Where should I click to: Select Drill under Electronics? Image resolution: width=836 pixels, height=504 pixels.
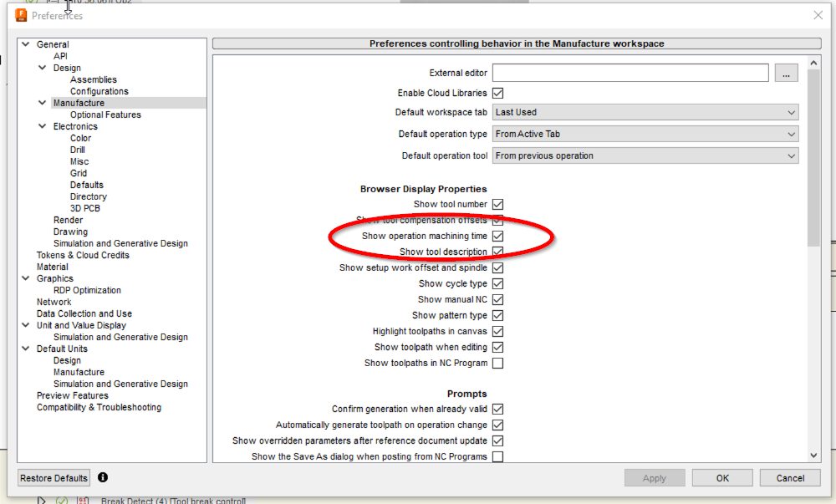pos(77,150)
